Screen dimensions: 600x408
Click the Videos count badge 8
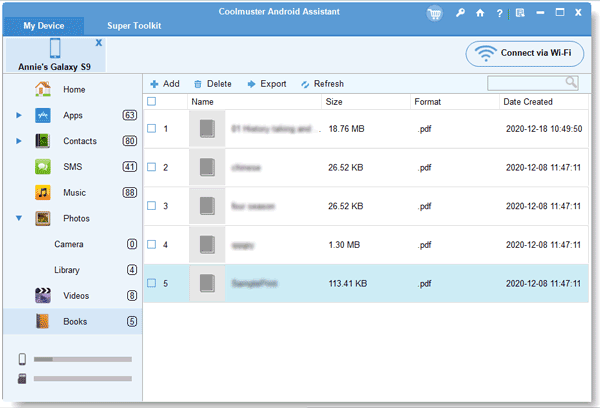click(x=132, y=295)
